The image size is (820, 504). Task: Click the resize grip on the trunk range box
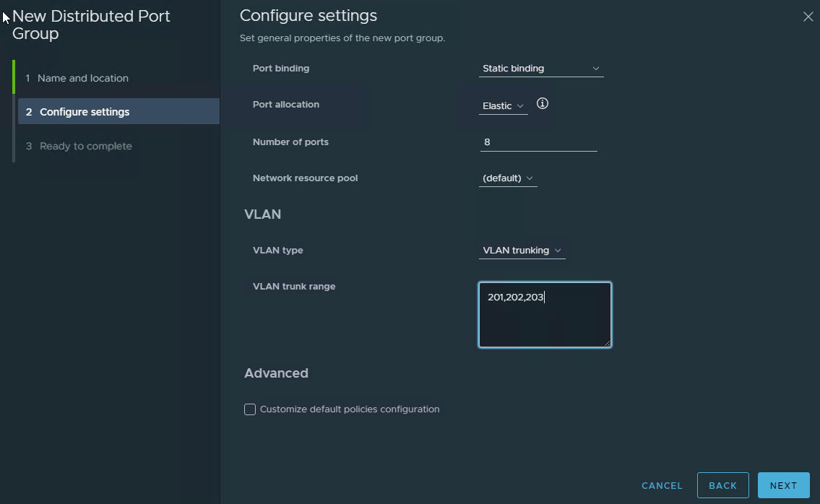click(x=607, y=343)
